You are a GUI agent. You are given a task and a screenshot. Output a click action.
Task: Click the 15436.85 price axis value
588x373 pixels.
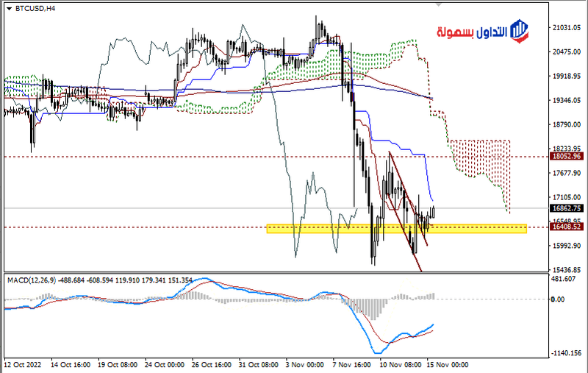pyautogui.click(x=566, y=270)
